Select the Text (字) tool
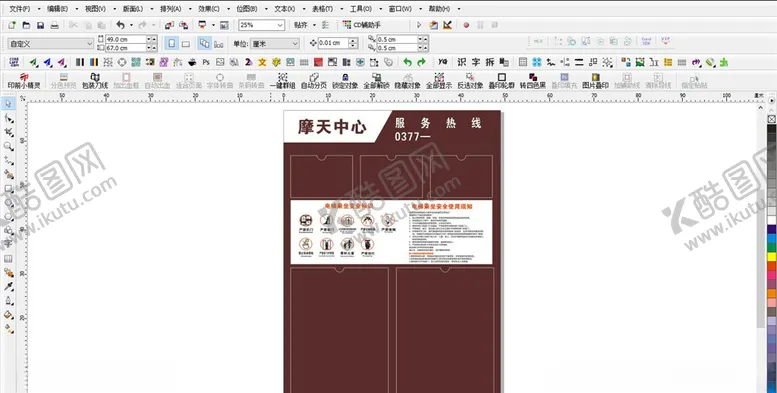This screenshot has width=777, height=393. click(8, 244)
